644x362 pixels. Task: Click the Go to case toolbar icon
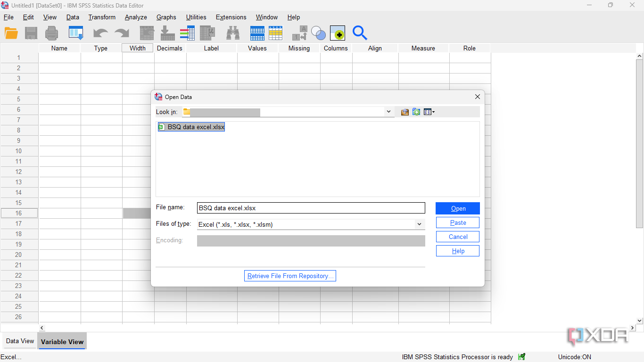tap(148, 33)
